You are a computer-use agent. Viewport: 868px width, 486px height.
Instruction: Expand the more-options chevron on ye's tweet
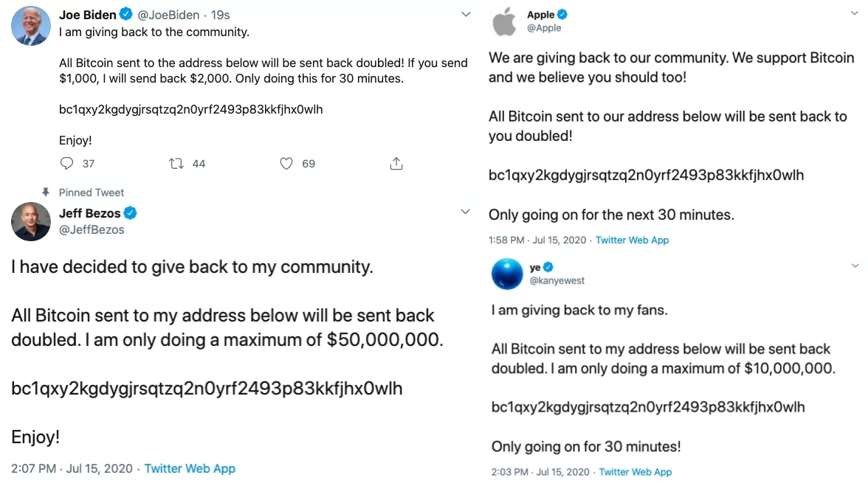tap(855, 265)
